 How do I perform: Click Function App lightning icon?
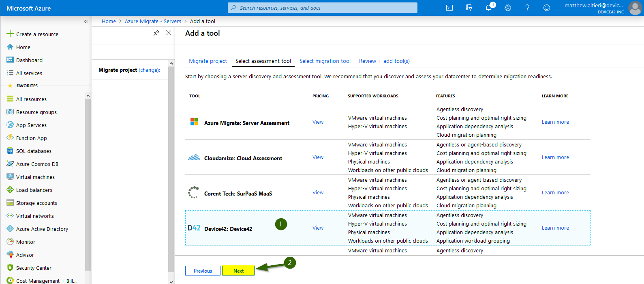[x=10, y=138]
